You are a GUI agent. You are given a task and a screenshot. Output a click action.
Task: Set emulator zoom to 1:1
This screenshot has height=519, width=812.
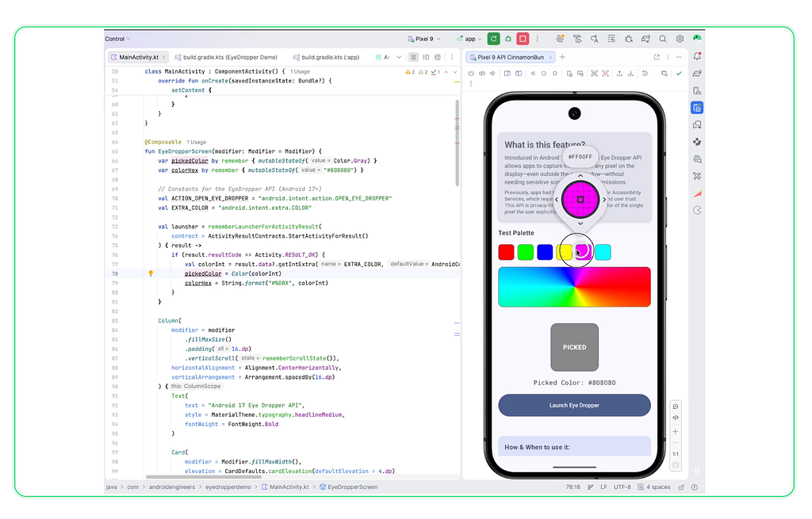tap(676, 454)
